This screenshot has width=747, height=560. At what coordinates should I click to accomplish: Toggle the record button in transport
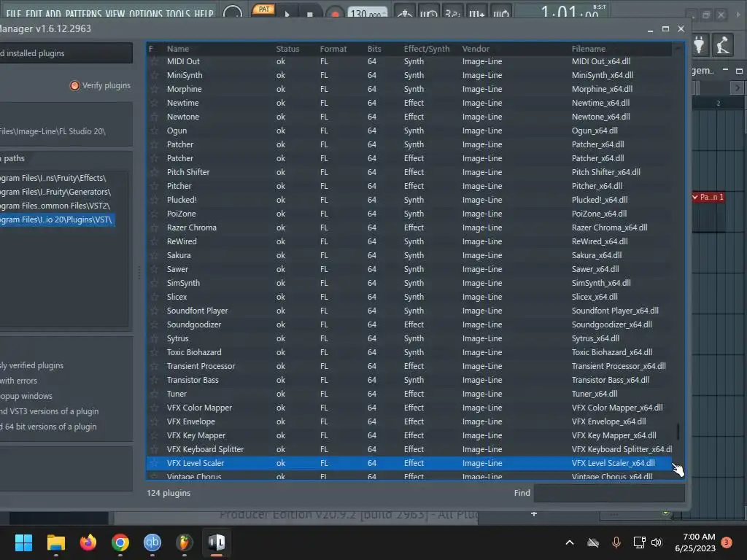tap(335, 13)
